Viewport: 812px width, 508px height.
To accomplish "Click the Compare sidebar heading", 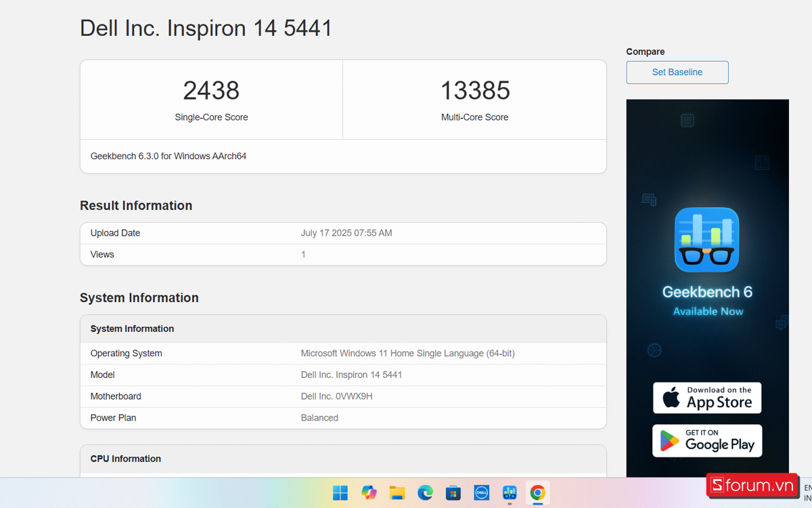I will [646, 51].
